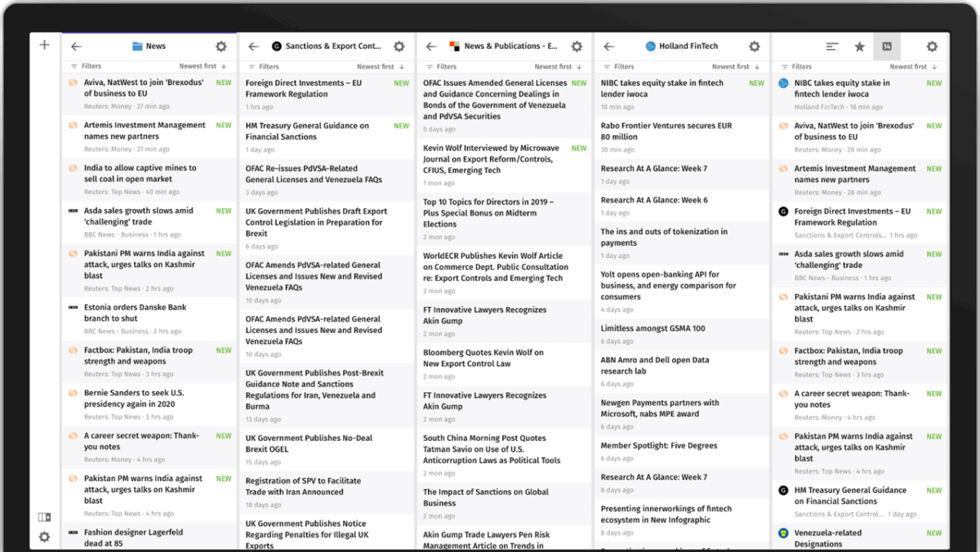The width and height of the screenshot is (980, 552).
Task: Click the plus icon in left sidebar
Action: coord(45,45)
